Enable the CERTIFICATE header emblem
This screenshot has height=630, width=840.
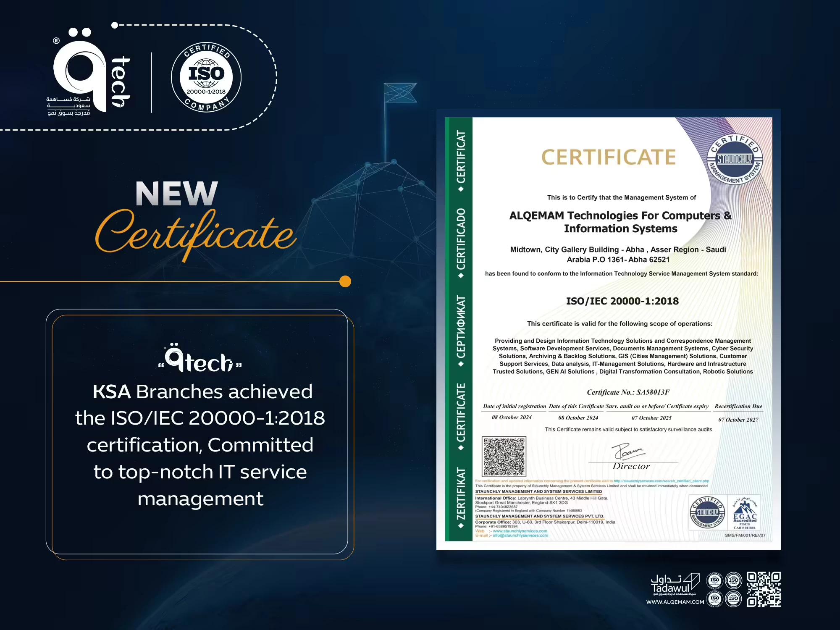609,157
